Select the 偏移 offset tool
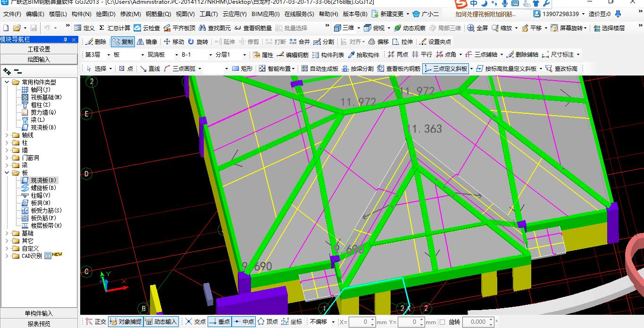Image resolution: width=644 pixels, height=328 pixels. click(378, 42)
